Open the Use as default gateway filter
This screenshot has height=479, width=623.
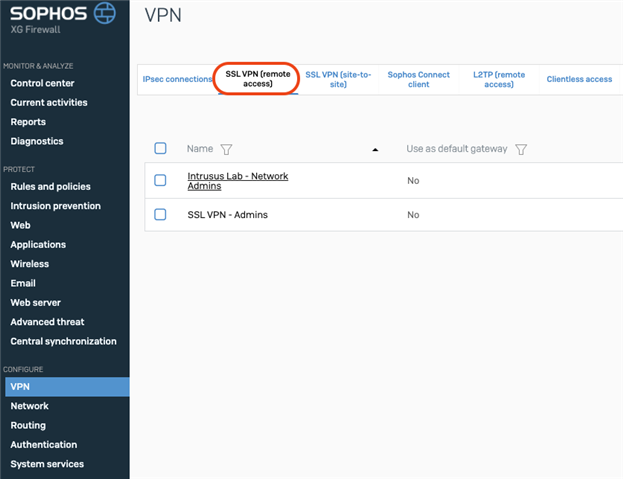coord(521,149)
